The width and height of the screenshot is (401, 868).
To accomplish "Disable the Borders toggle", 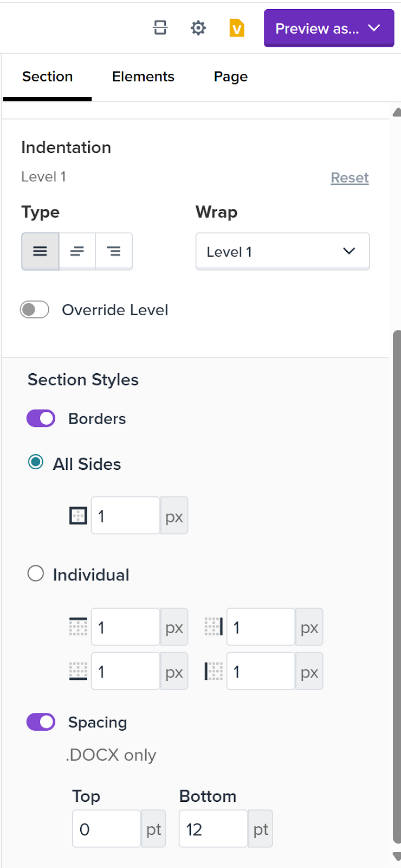I will 41,418.
